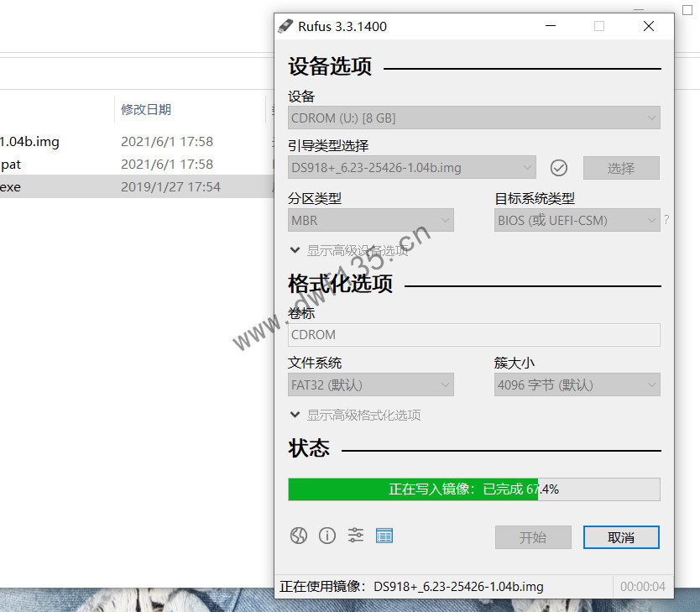Close the Rufus window
700x612 pixels.
[649, 26]
